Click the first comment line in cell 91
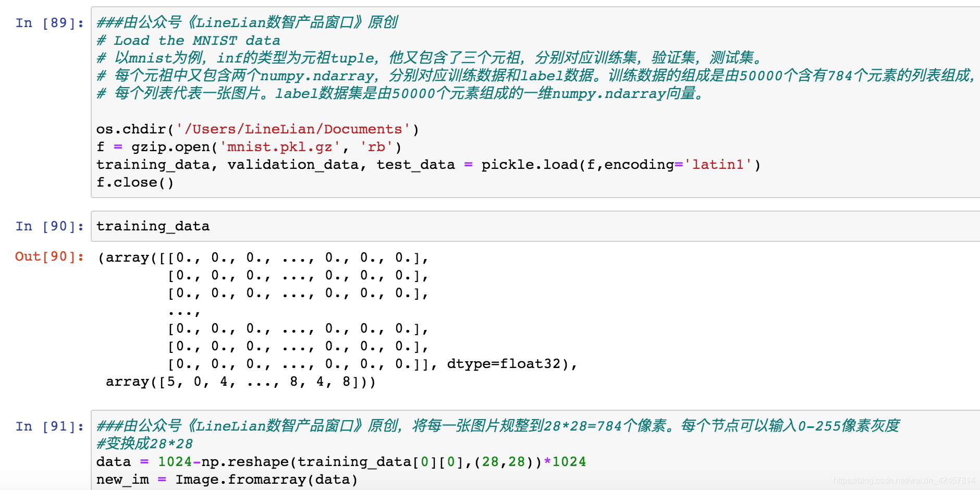Screen dimensions: 980x490 pos(498,426)
